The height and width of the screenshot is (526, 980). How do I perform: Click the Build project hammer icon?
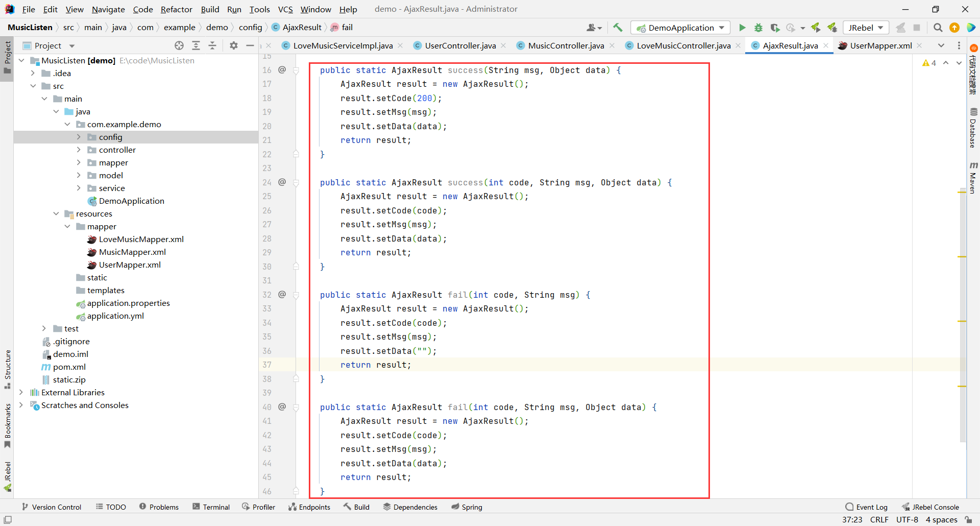point(618,28)
